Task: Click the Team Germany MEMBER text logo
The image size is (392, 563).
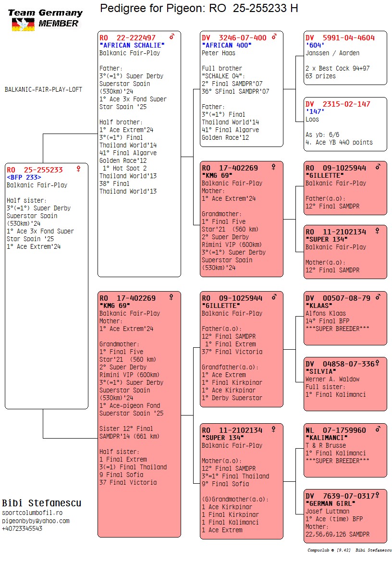Action: point(46,18)
